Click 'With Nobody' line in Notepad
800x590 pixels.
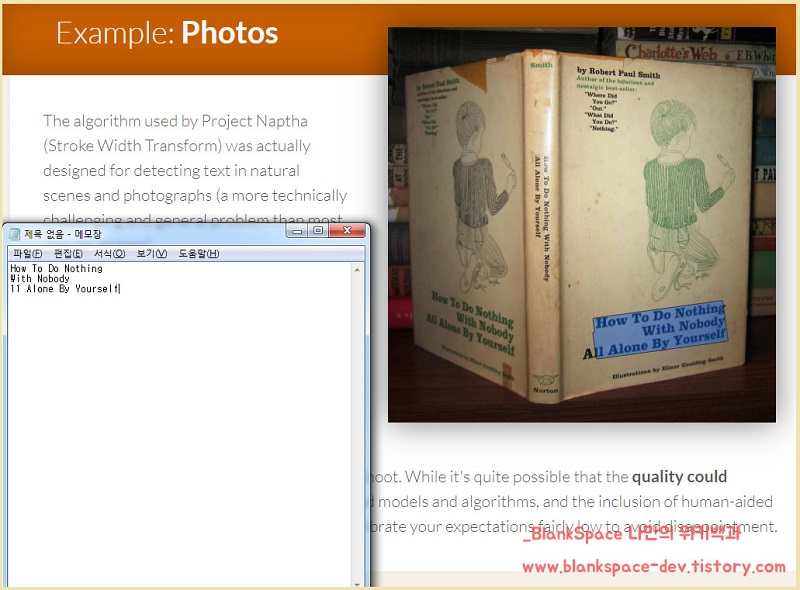coord(40,279)
